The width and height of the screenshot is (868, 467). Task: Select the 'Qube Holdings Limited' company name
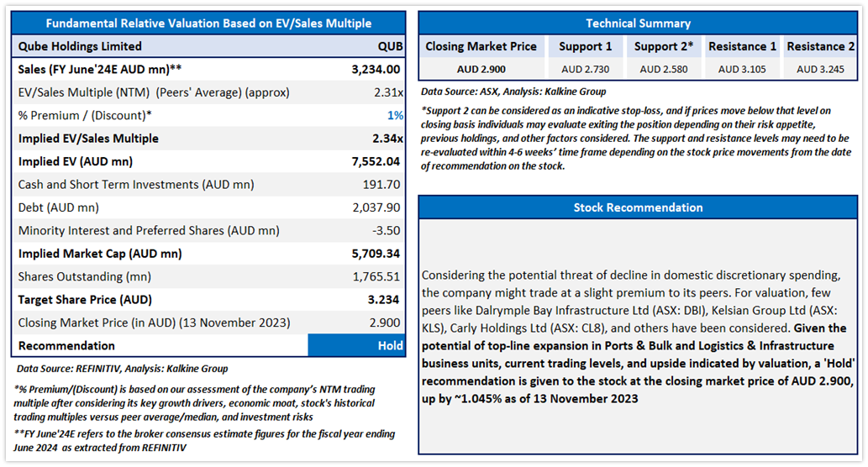(80, 46)
